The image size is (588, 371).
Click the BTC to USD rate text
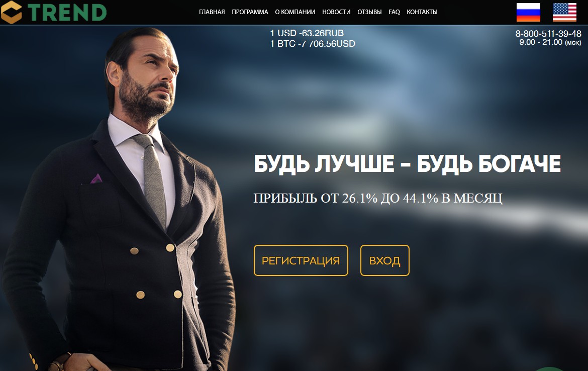pos(313,44)
